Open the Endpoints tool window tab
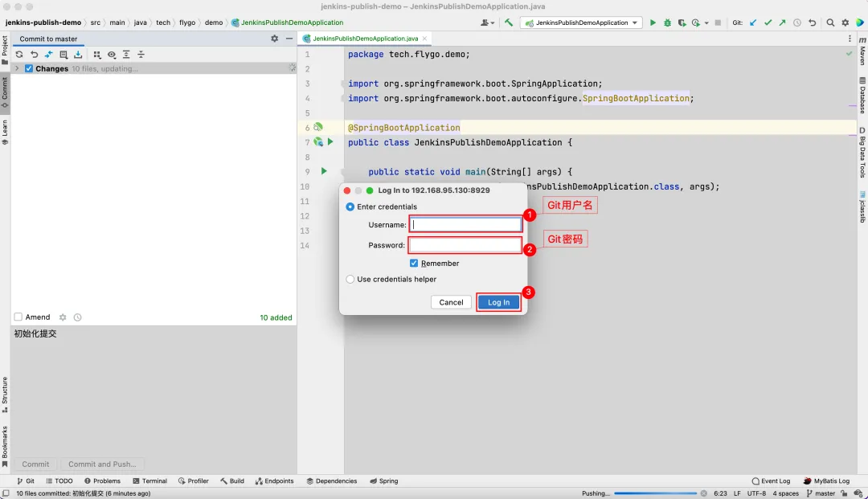Screen dimensions: 868x499 [x=275, y=481]
